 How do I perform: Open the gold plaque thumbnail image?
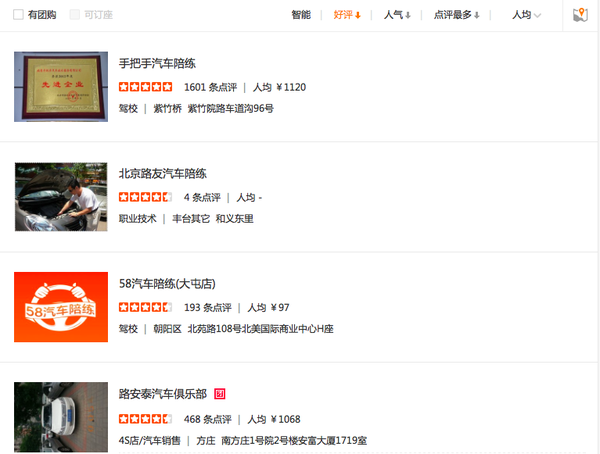coord(61,87)
